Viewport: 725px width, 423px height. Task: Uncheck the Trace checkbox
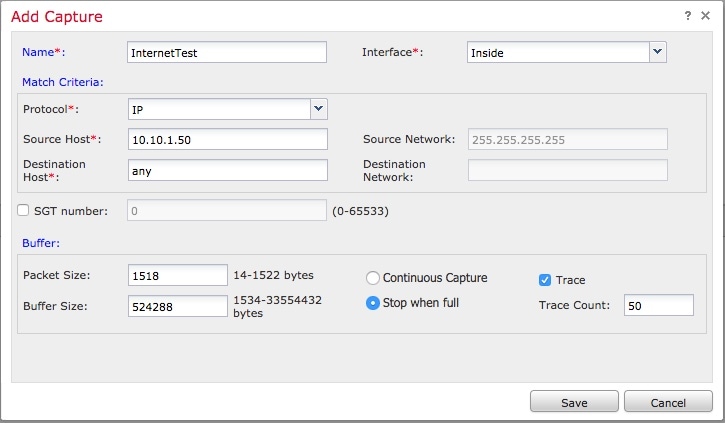click(545, 280)
